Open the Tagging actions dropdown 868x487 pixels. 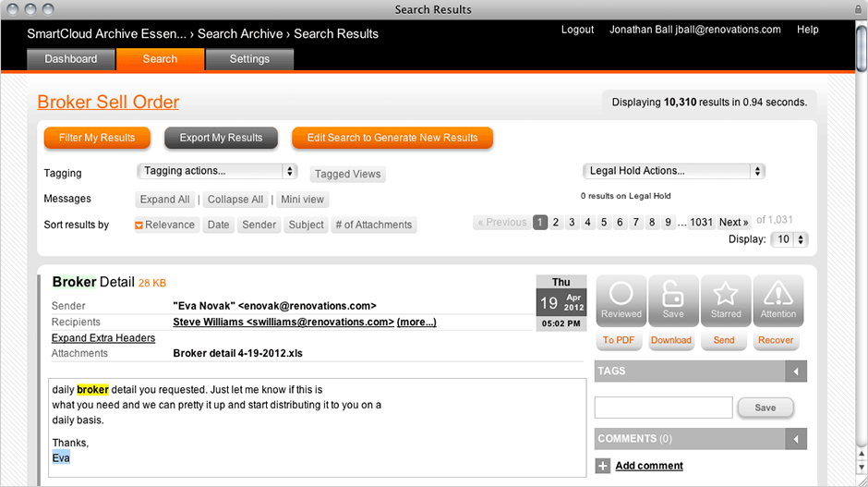pyautogui.click(x=217, y=171)
